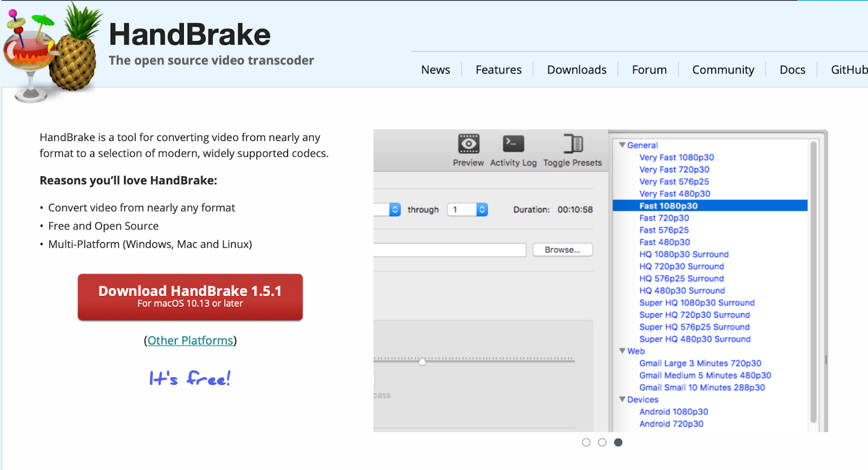Choose Gmail Large 3 Minutes 720p30
The width and height of the screenshot is (868, 470).
tap(700, 363)
